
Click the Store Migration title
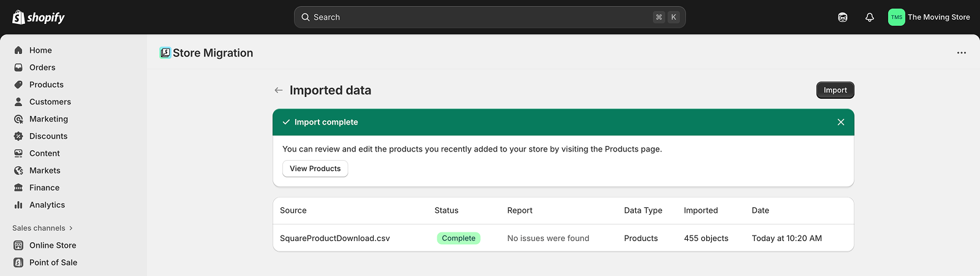click(x=213, y=53)
